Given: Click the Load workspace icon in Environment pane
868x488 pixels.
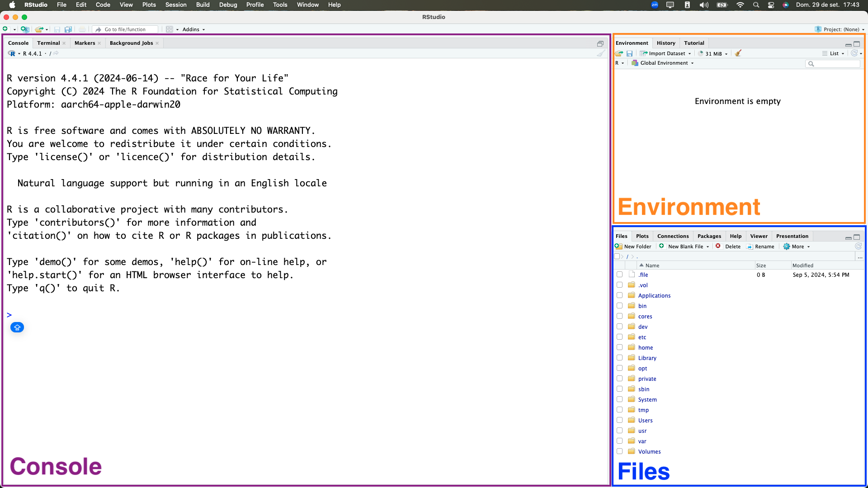Looking at the screenshot, I should tap(619, 53).
